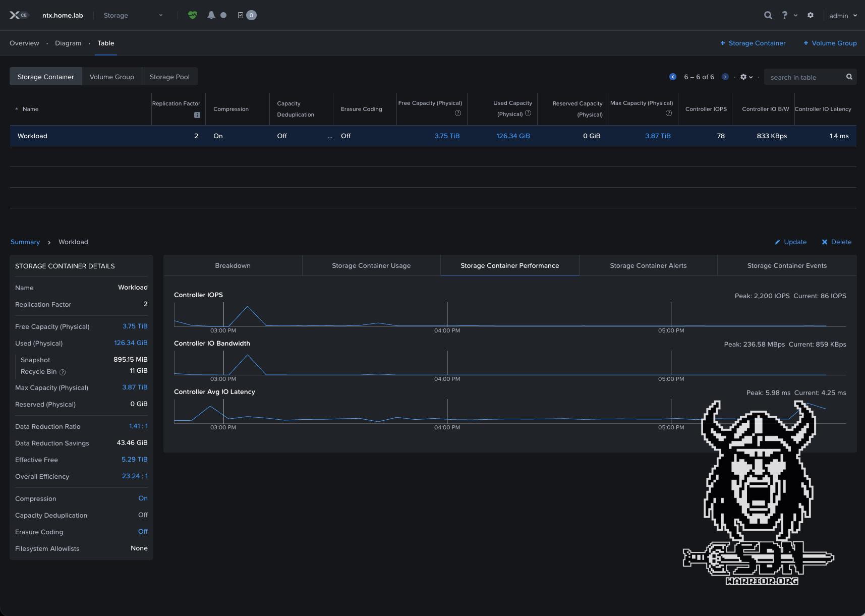Click the top bar search magnifier icon

coord(768,15)
